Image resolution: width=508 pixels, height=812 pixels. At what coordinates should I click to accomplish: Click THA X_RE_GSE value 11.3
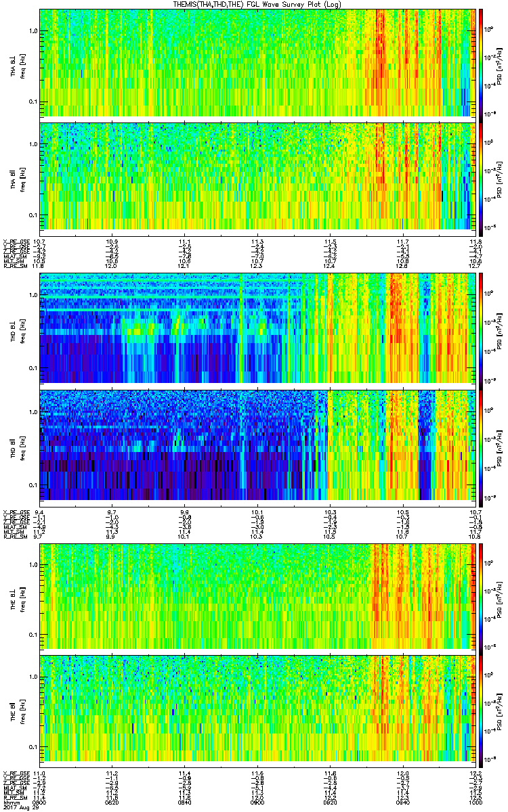(257, 241)
